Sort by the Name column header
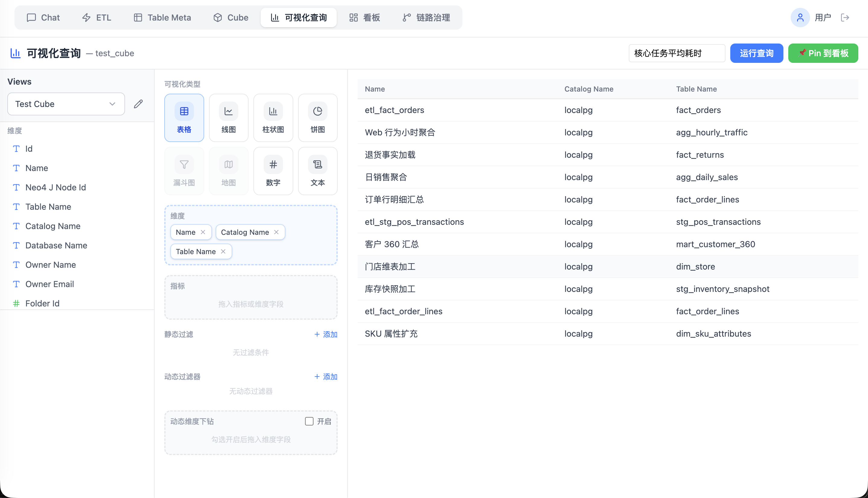The image size is (868, 498). (375, 89)
